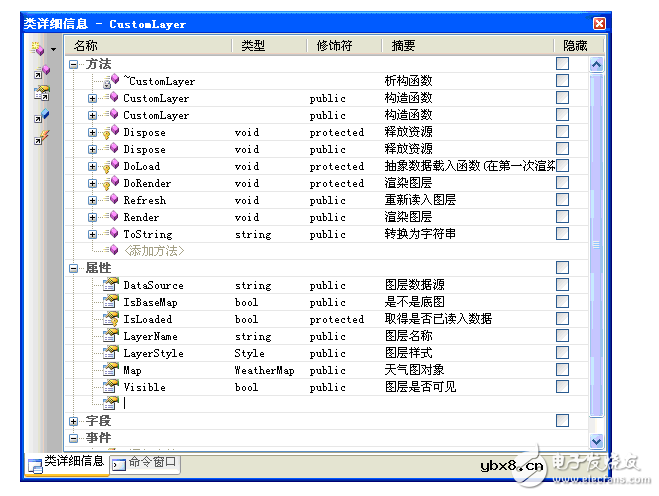Click the empty new property name field
Screen dimensions: 659x496
177,404
